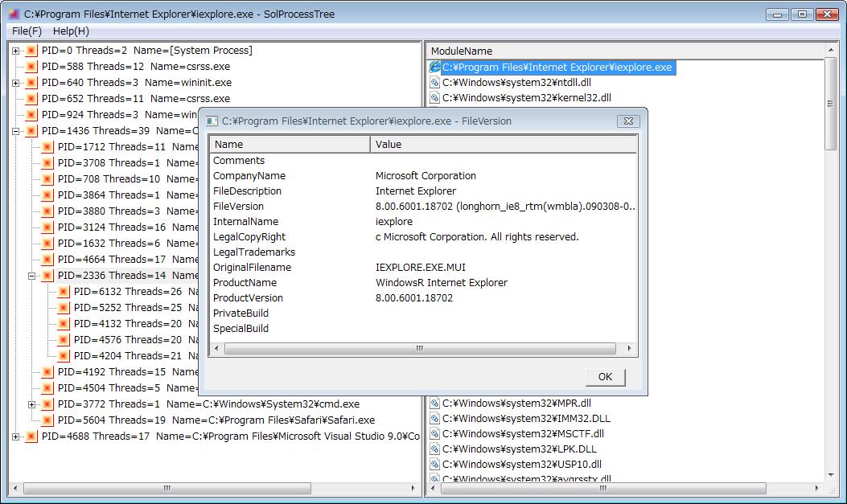Viewport: 847px width, 504px height.
Task: Click the process icon for PID=640 wininit.exe
Action: (x=31, y=83)
